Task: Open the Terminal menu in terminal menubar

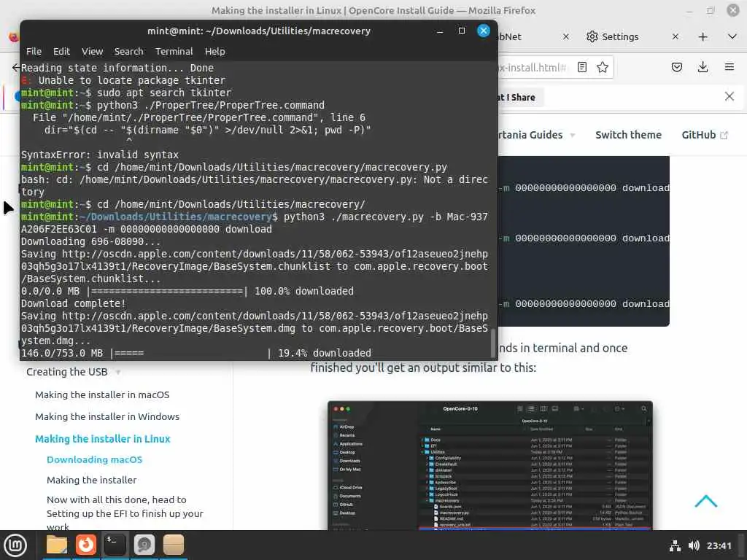Action: coord(174,52)
